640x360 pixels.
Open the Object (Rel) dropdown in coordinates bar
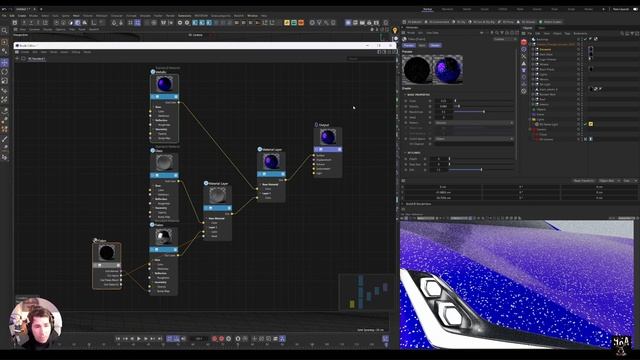point(609,181)
